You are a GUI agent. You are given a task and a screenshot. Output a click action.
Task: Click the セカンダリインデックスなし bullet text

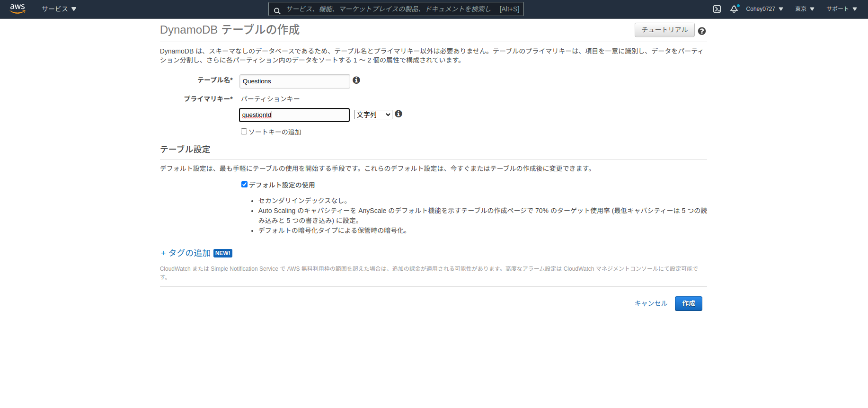coord(303,201)
